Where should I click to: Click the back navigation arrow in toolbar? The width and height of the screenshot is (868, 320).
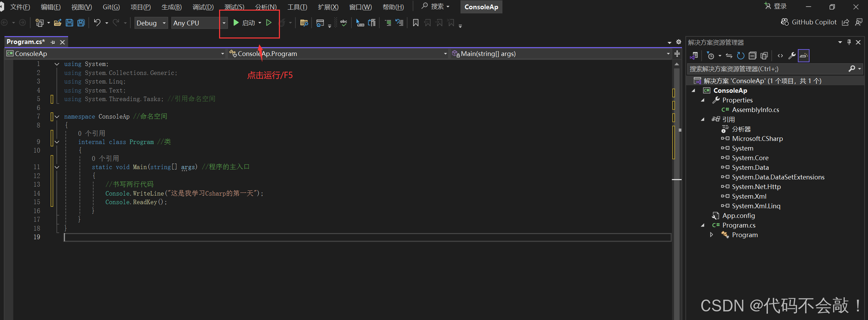pyautogui.click(x=5, y=23)
